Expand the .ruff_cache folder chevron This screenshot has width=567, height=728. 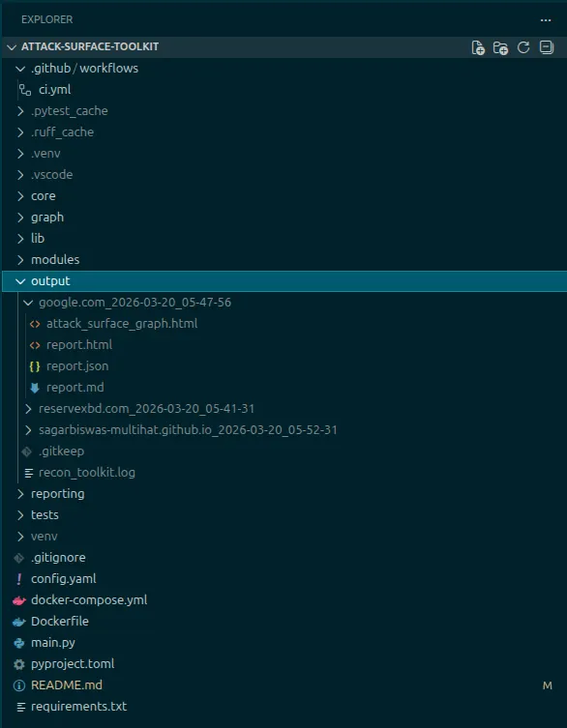point(20,132)
